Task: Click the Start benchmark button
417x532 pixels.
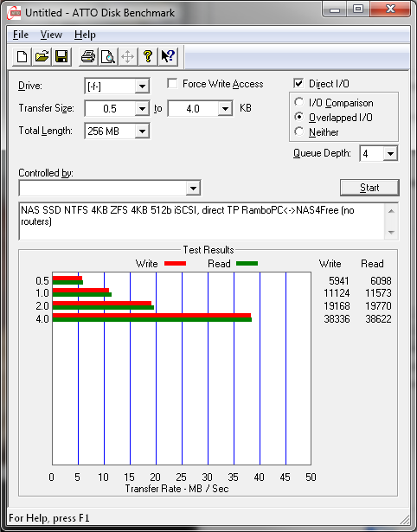Action: pyautogui.click(x=369, y=188)
